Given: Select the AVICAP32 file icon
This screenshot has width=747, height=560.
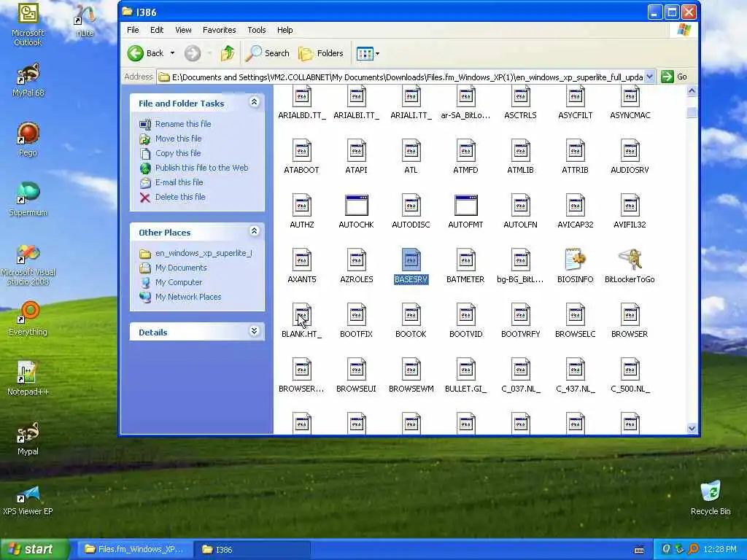Looking at the screenshot, I should click(x=575, y=211).
